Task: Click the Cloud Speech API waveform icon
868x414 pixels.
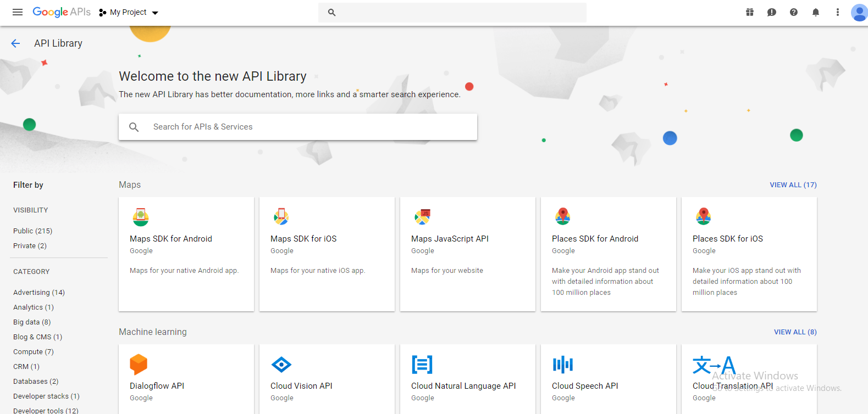Action: click(x=563, y=365)
